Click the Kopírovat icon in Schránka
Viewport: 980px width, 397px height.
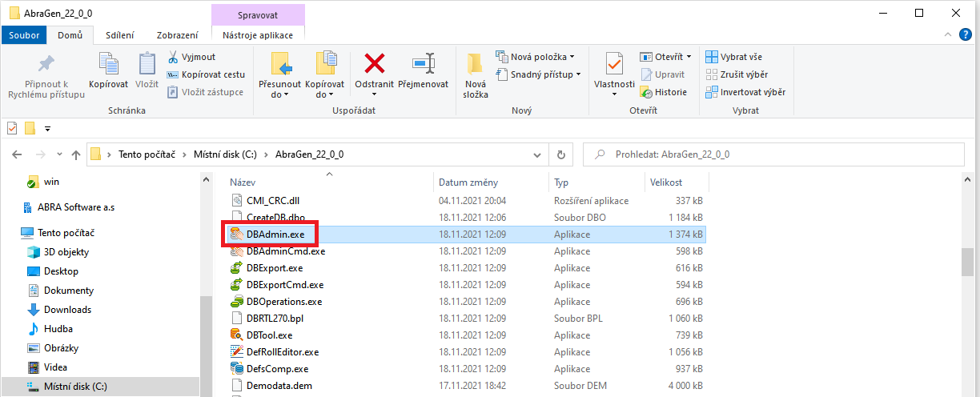[108, 64]
